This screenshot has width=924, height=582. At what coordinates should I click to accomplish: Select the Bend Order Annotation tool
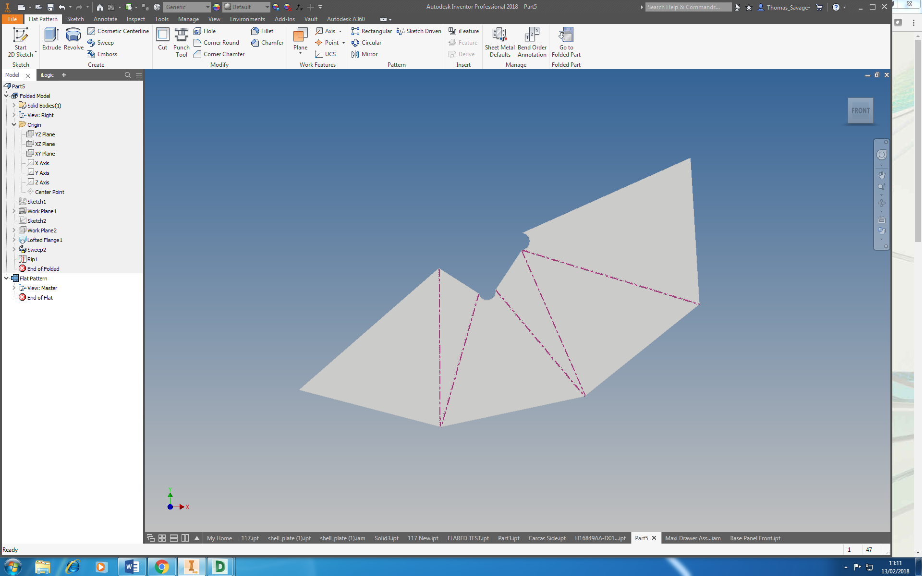[x=532, y=42]
